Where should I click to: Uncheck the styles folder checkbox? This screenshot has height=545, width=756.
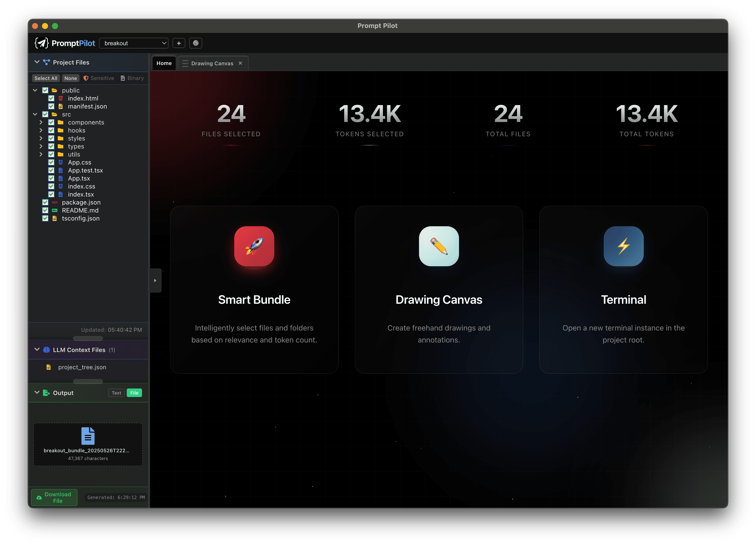coord(51,138)
